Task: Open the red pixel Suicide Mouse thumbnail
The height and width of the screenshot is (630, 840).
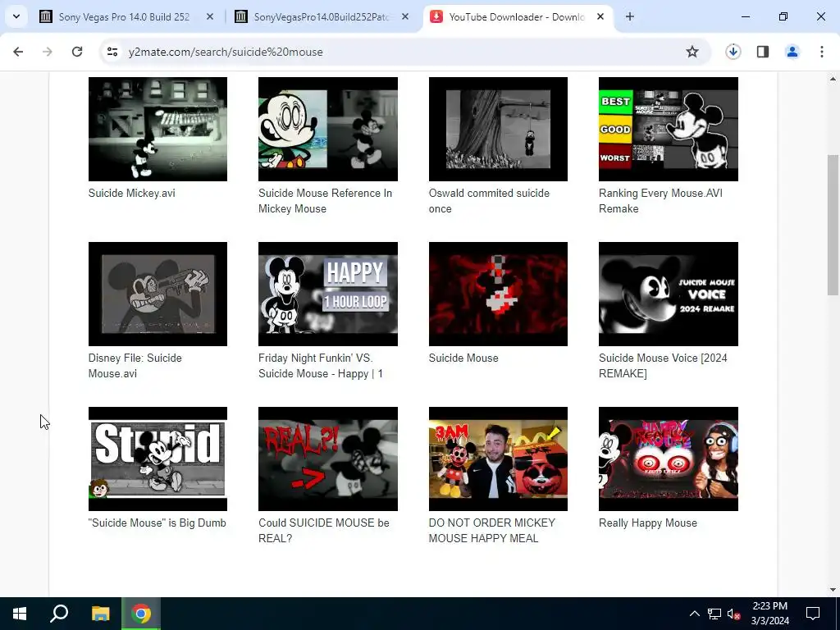Action: click(x=498, y=294)
